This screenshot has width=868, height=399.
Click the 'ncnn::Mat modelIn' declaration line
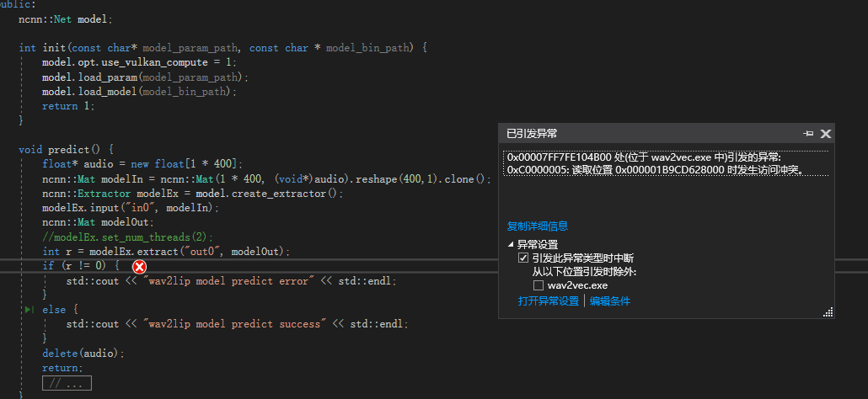point(267,179)
